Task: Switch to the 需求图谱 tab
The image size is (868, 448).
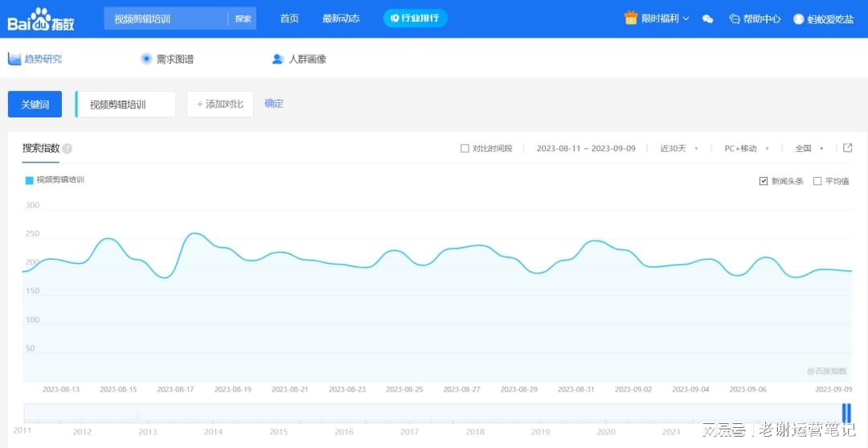Action: coord(168,59)
